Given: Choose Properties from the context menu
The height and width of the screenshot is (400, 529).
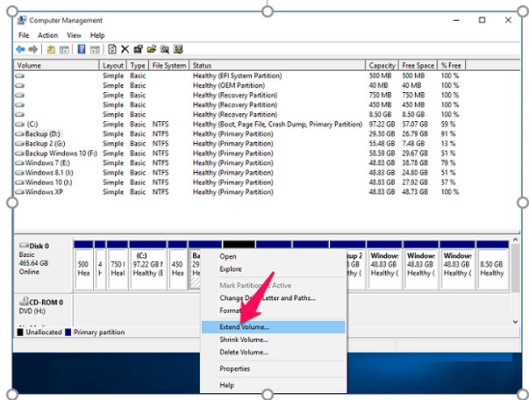Looking at the screenshot, I should 274,369.
